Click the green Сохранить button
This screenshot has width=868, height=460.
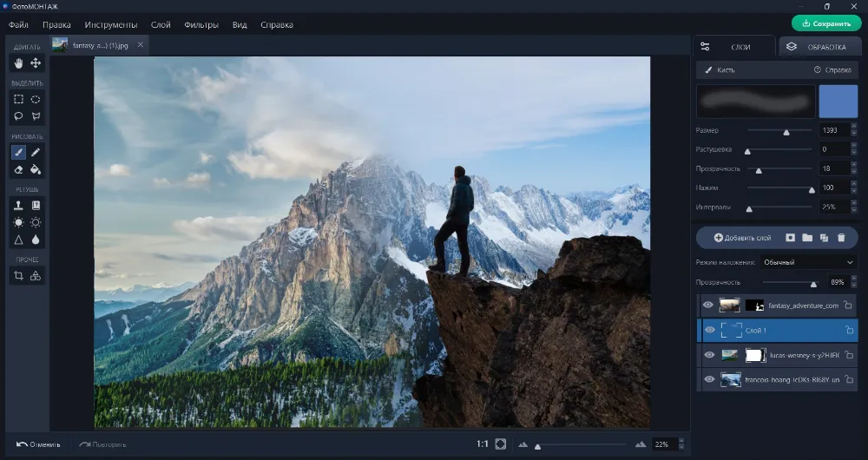826,23
